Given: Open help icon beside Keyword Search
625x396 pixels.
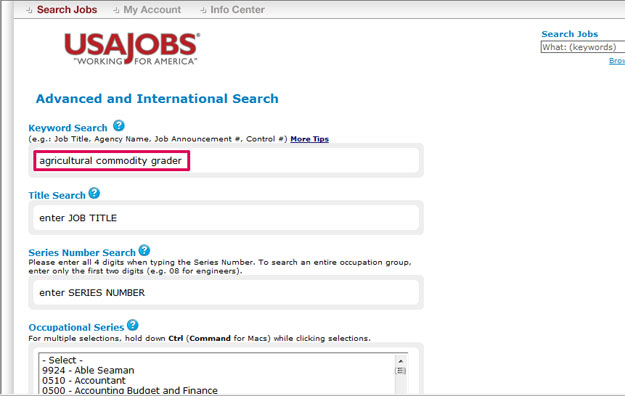Looking at the screenshot, I should (118, 126).
